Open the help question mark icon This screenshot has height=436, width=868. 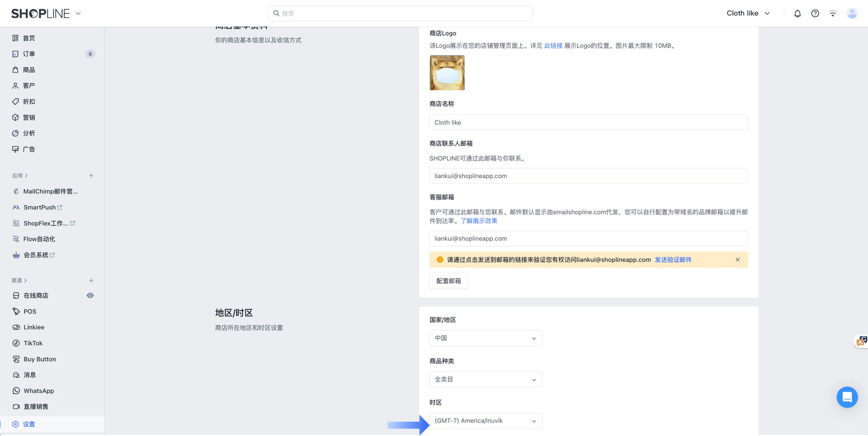tap(815, 14)
